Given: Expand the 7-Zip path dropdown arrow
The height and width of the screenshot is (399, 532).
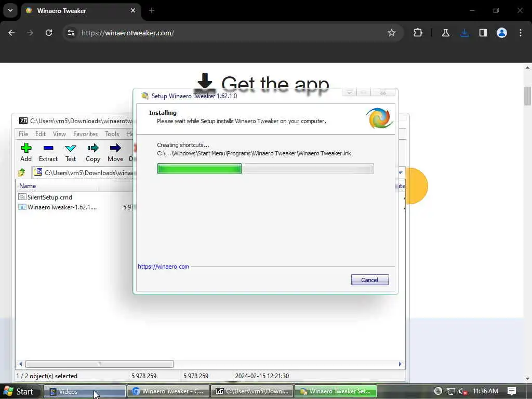Looking at the screenshot, I should (x=401, y=172).
